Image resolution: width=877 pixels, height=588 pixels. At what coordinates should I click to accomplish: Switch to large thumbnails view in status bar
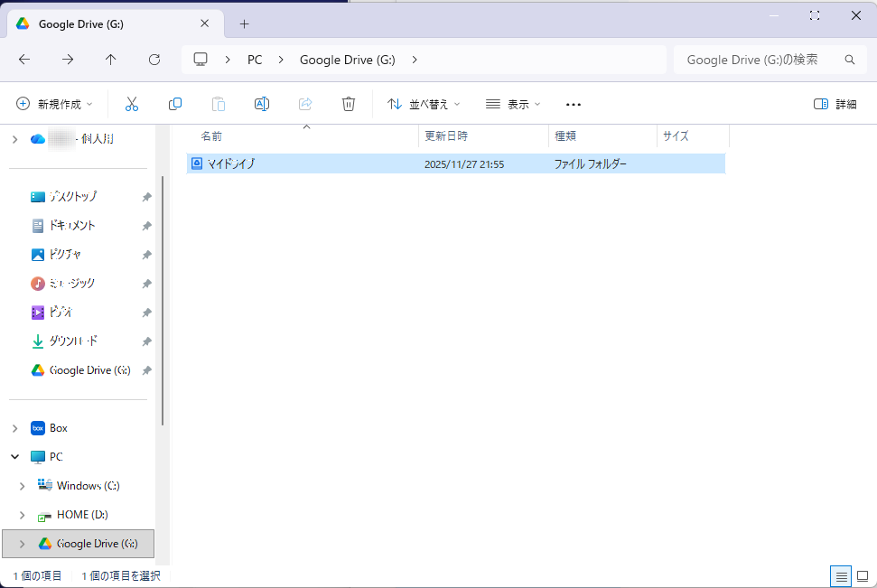pos(863,575)
